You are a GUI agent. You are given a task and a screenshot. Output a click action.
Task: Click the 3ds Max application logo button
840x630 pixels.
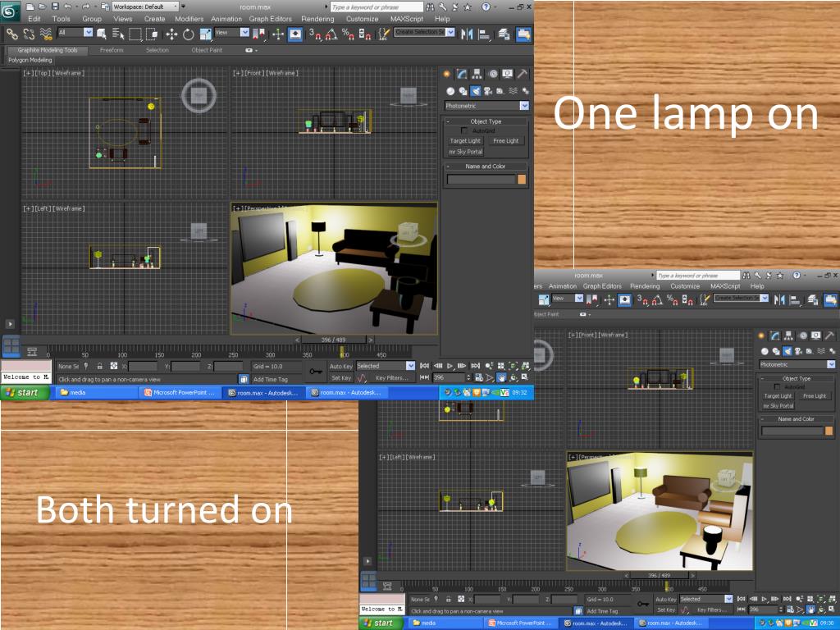click(10, 11)
